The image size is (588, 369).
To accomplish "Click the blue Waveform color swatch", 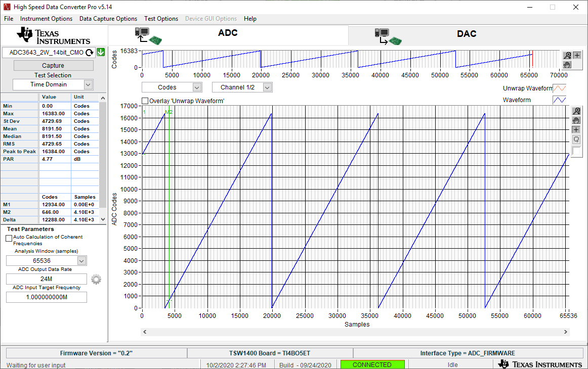I will (559, 100).
